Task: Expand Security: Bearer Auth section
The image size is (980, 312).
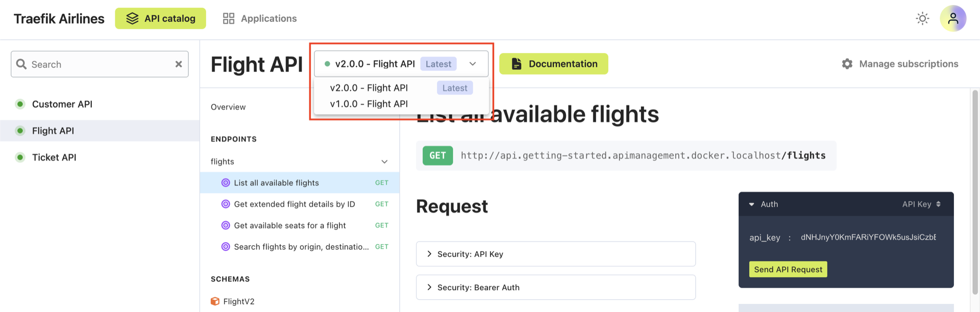Action: (556, 287)
